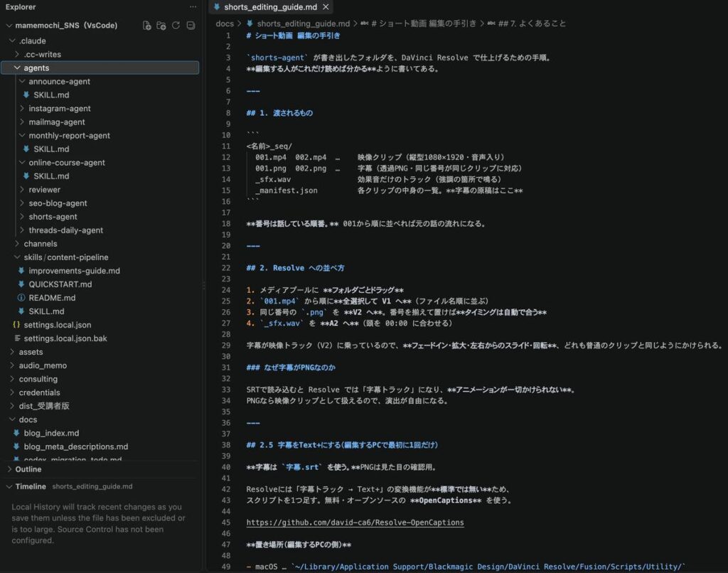Click the docs breadcrumb segment
Viewport: 728px width, 573px height.
(x=225, y=23)
